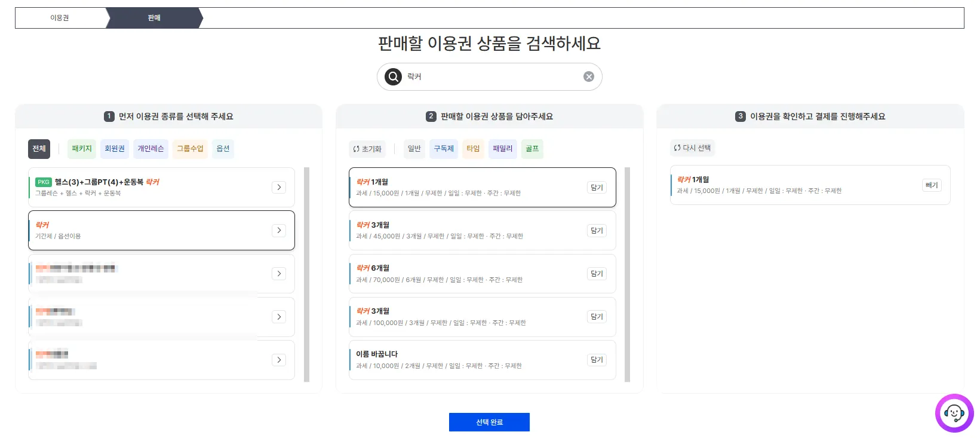Screen dimensions: 980x438
Task: Add 락커 6개월 with 담기 button
Action: 597,274
